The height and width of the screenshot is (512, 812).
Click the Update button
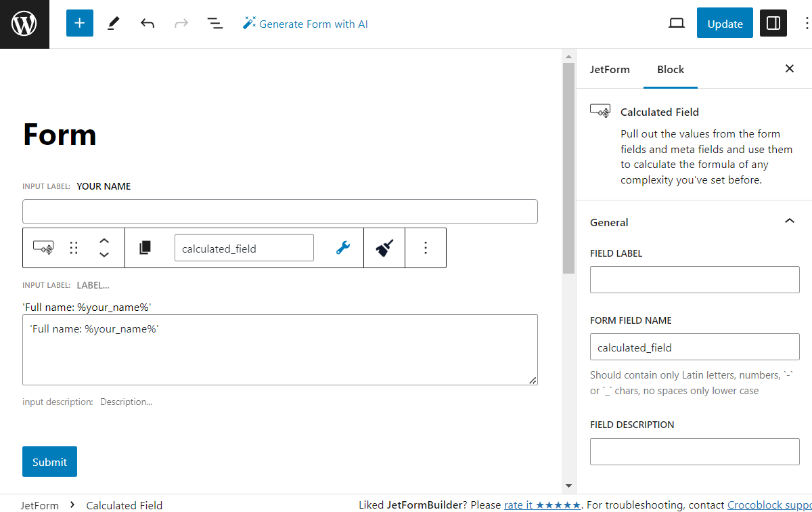pos(725,22)
